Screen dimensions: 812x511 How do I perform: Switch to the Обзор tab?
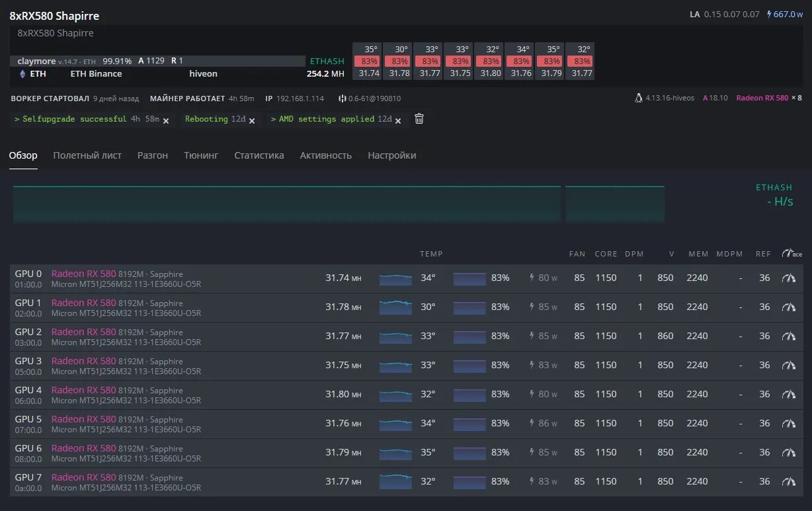coord(23,155)
